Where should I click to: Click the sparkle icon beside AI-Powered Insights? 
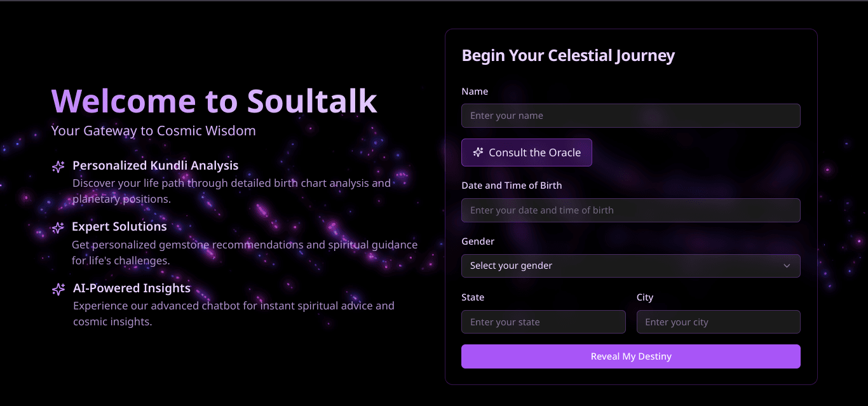(58, 289)
